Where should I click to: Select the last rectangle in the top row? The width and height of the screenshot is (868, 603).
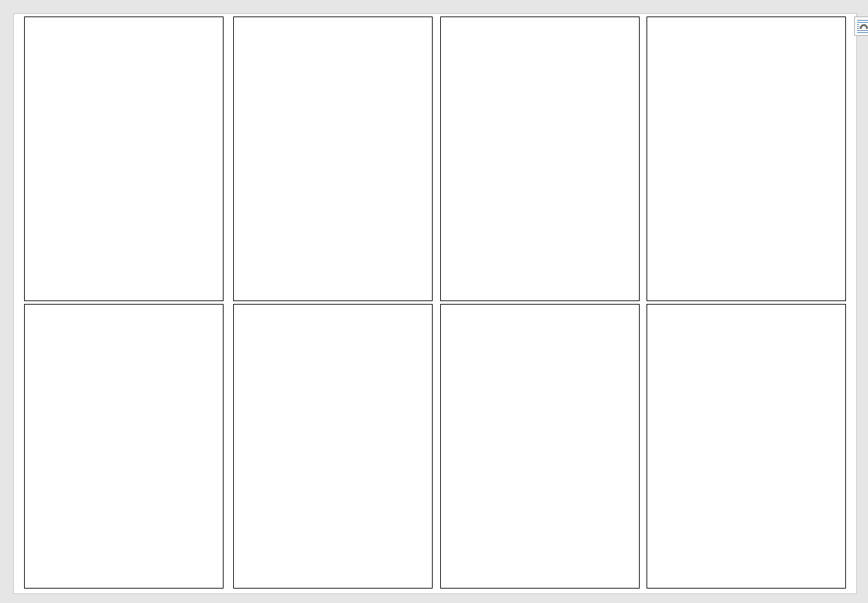[x=746, y=159]
